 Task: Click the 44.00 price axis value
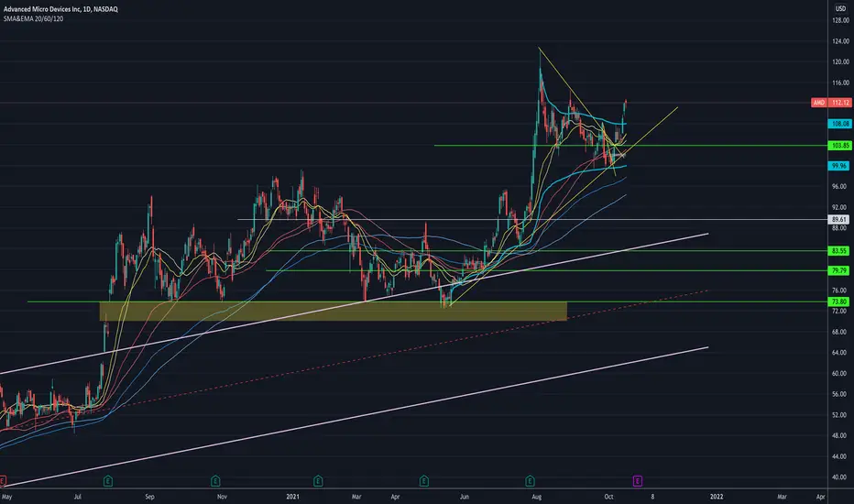pyautogui.click(x=840, y=456)
